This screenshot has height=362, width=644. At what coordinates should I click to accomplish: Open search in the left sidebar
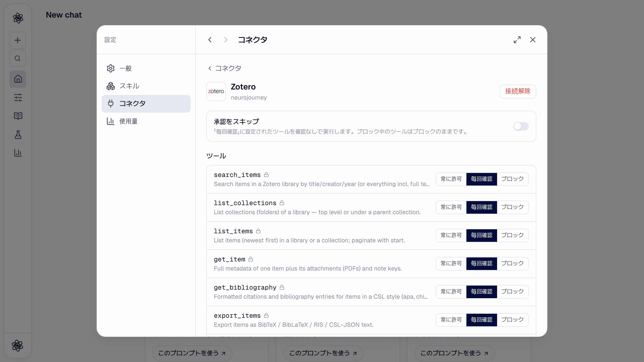[x=18, y=58]
